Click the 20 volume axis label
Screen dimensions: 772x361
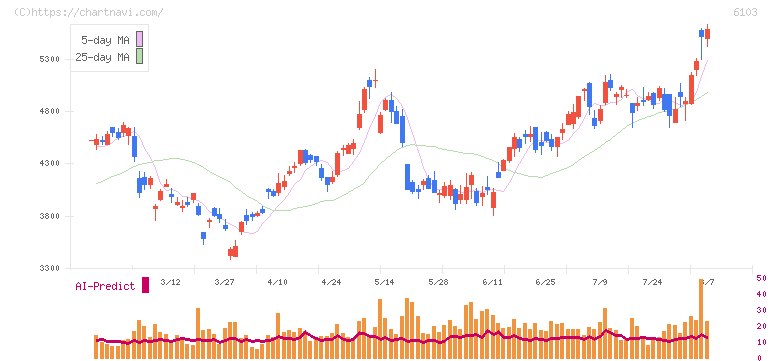(x=761, y=326)
